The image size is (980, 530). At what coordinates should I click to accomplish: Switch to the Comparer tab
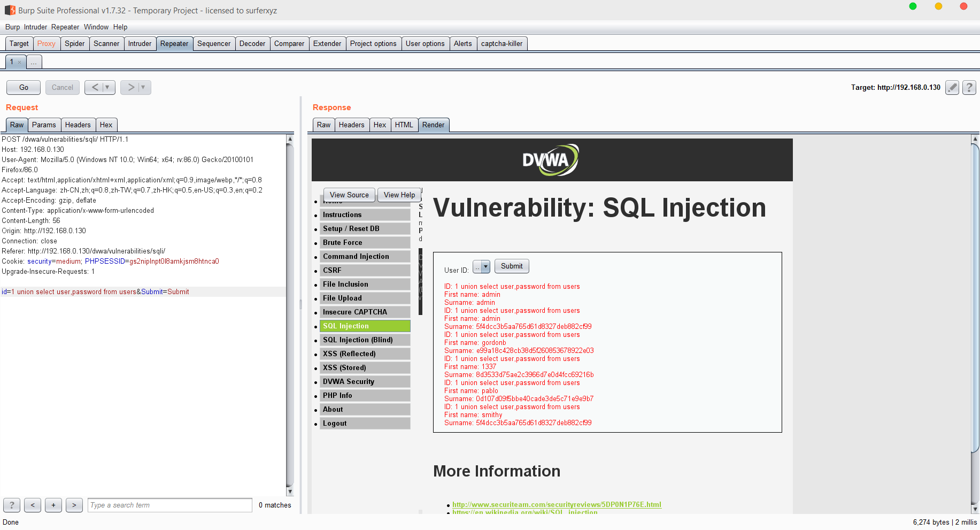(x=289, y=43)
